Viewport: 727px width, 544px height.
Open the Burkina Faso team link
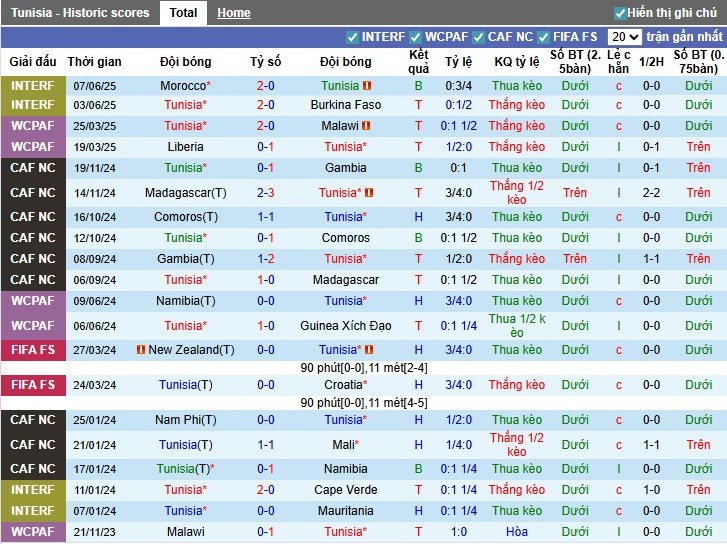tap(345, 105)
